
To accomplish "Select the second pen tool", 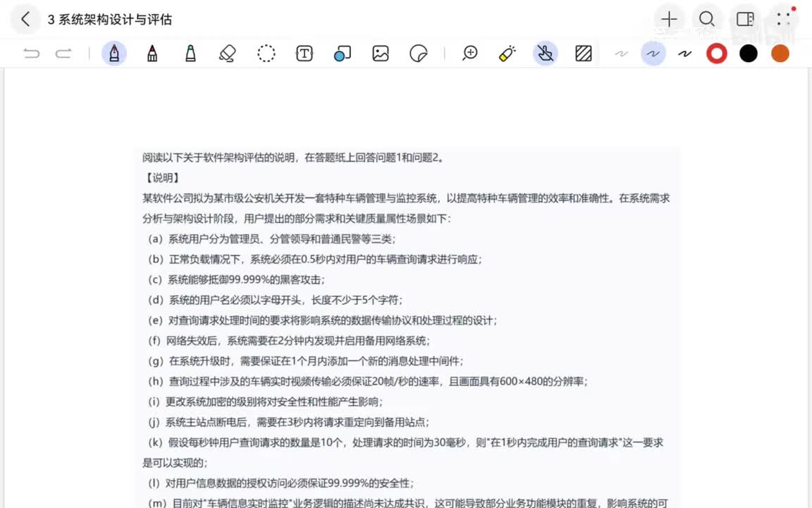I will (x=152, y=54).
